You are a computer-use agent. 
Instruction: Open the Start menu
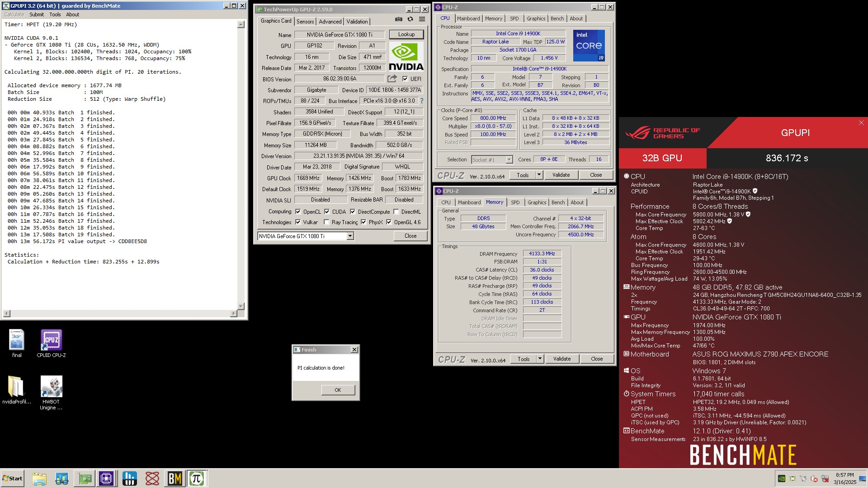coord(13,479)
